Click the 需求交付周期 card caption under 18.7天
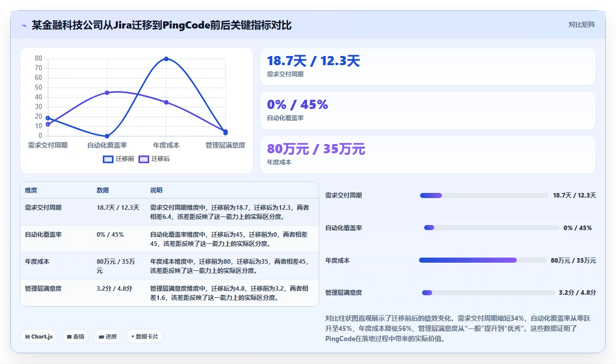 (285, 74)
